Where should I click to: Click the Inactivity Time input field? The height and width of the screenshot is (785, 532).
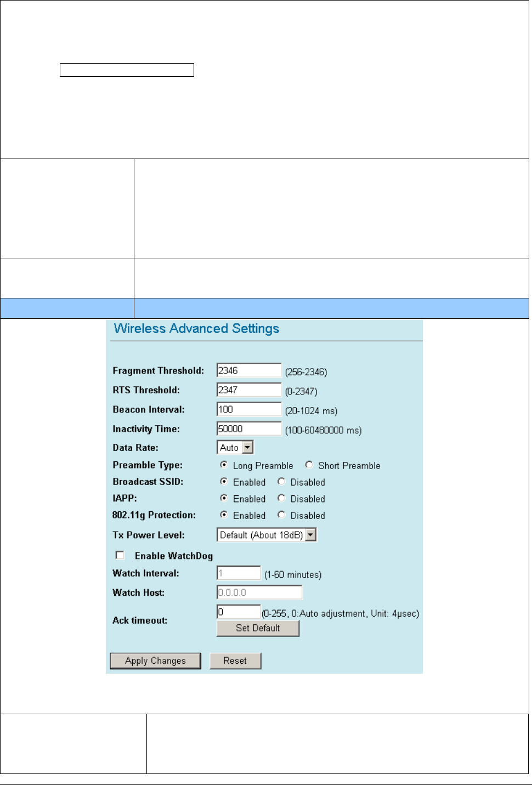(x=249, y=428)
